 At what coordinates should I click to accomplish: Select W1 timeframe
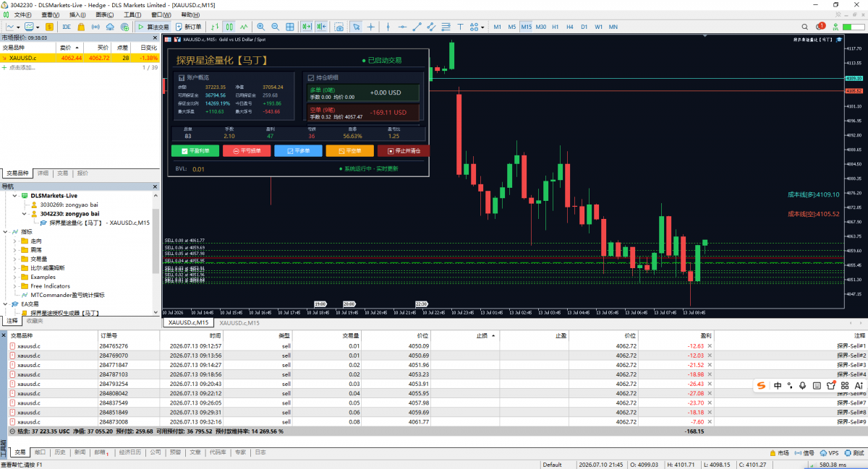[598, 27]
